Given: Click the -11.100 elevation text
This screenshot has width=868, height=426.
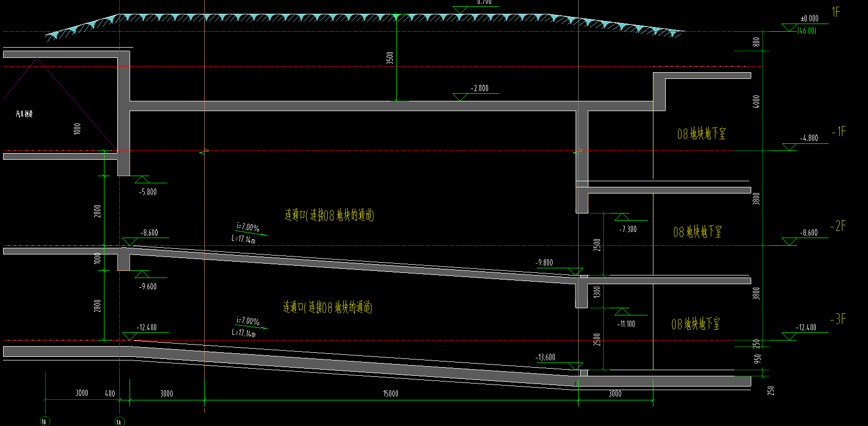Looking at the screenshot, I should pyautogui.click(x=626, y=324).
